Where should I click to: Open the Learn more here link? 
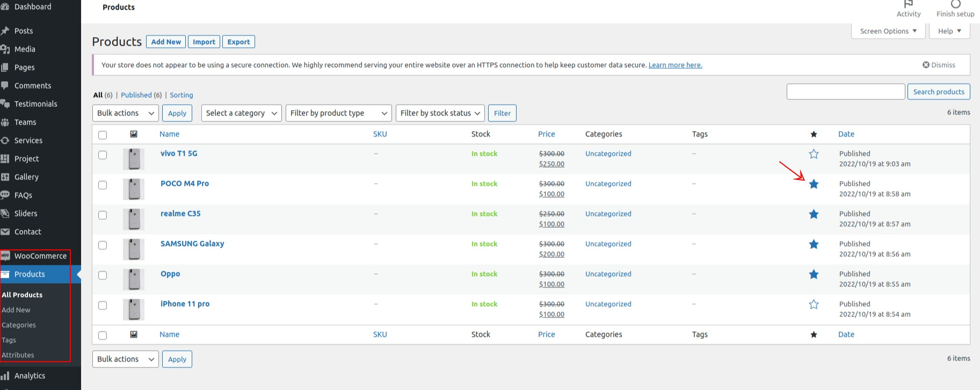[675, 65]
